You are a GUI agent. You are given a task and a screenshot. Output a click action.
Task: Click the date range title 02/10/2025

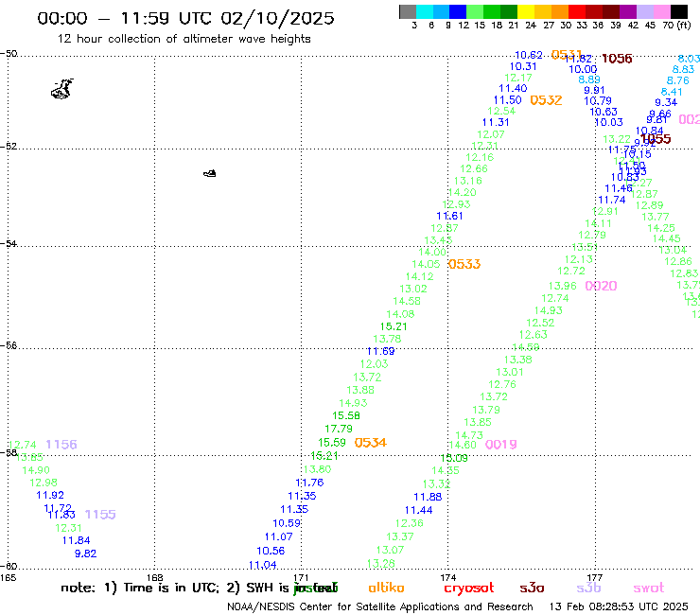coord(277,19)
